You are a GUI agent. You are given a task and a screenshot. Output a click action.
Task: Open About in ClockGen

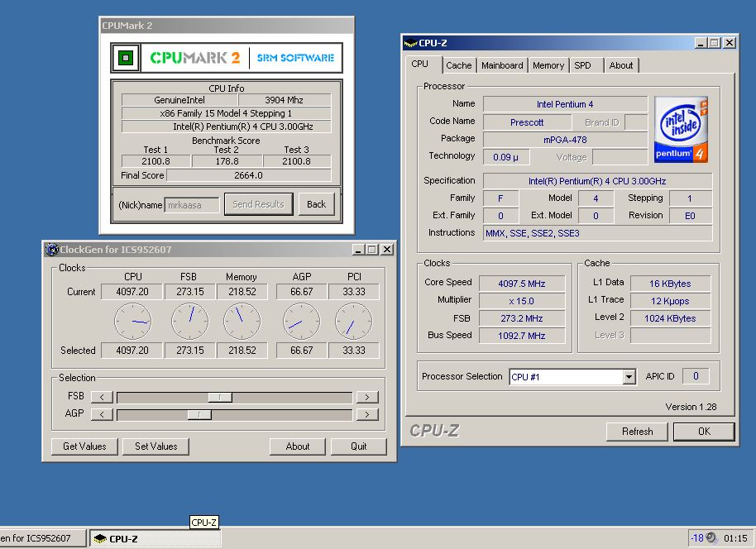(x=298, y=446)
